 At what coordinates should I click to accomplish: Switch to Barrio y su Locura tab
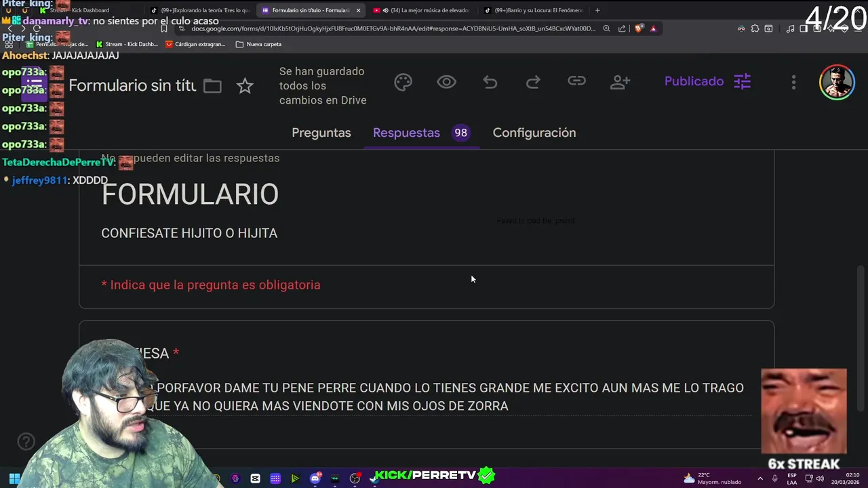coord(534,10)
